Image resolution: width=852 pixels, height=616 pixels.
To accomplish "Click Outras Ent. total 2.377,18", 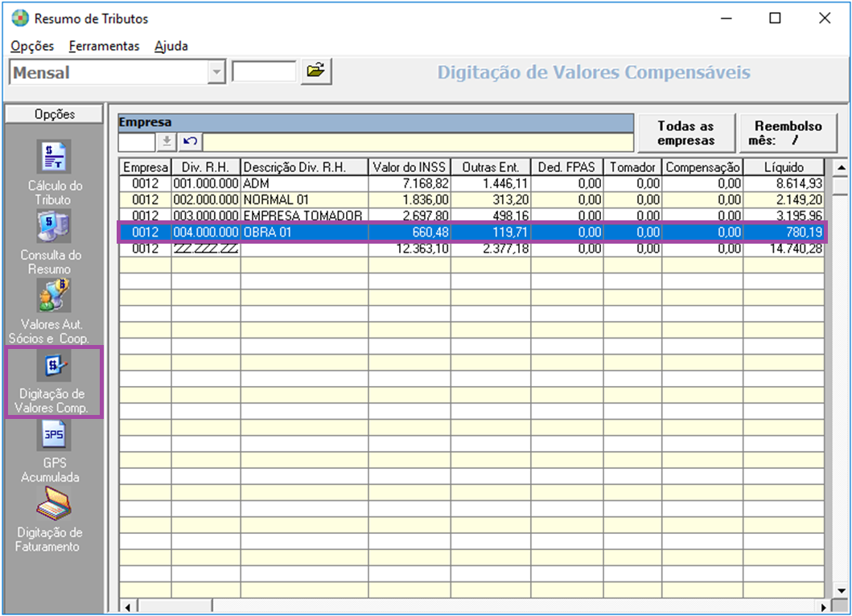I will pyautogui.click(x=505, y=248).
